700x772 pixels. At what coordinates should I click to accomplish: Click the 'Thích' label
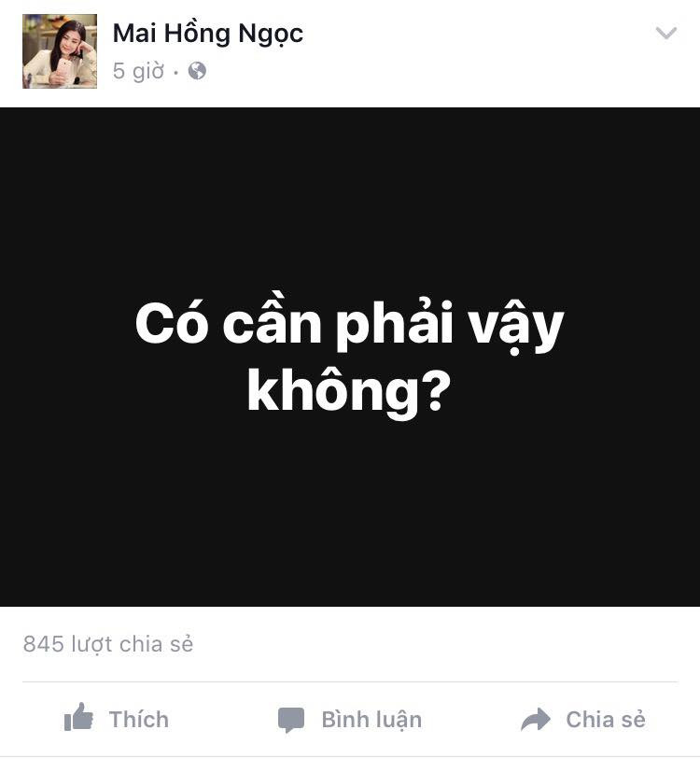139,720
